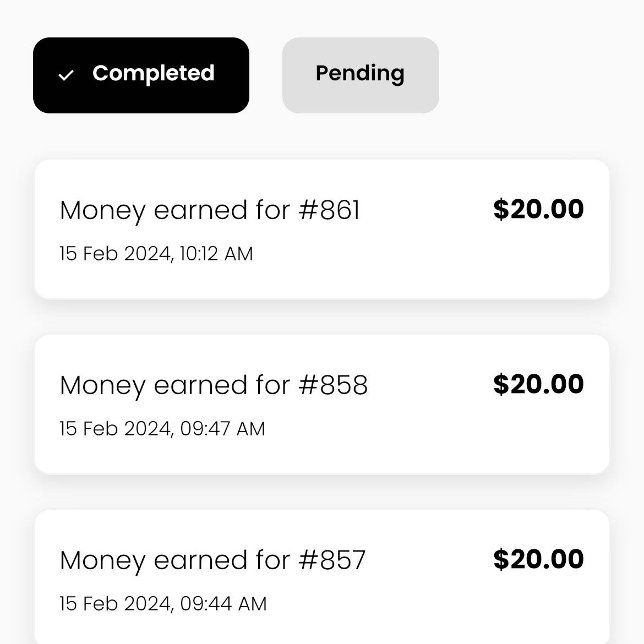Click the checkmark icon in Completed
644x644 pixels.
coord(66,75)
